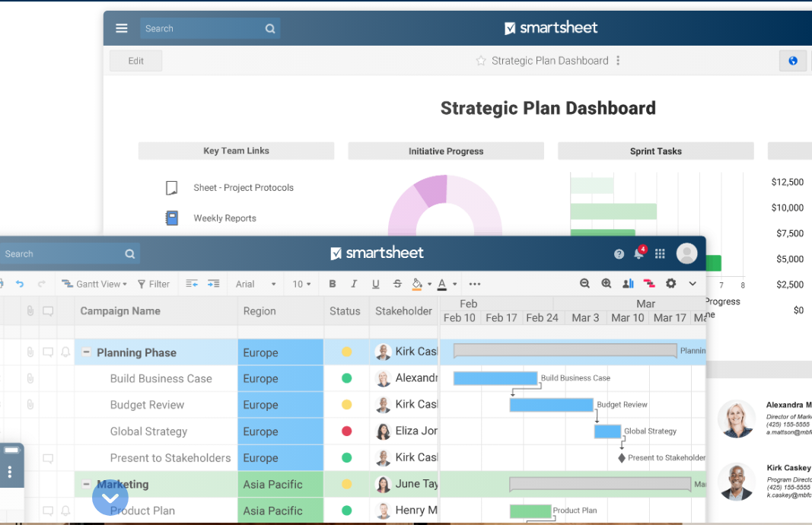Click the Filter button

tap(154, 284)
